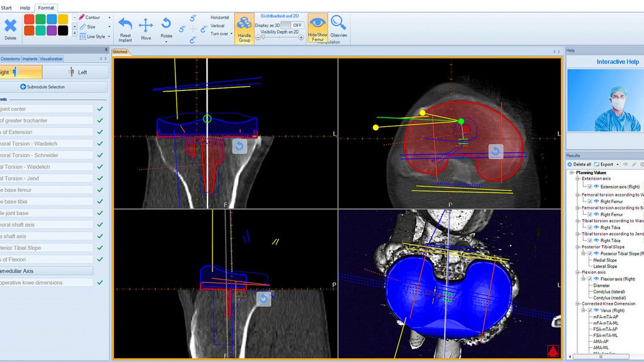Screen dimensions: 644x362
Task: Toggle the Display as 3D switch
Action: tap(293, 25)
